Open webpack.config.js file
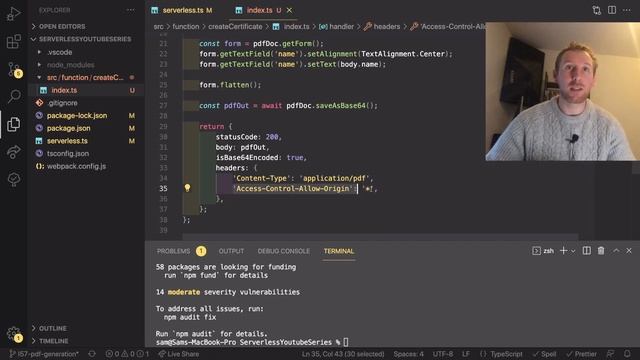The width and height of the screenshot is (640, 360). pos(76,166)
